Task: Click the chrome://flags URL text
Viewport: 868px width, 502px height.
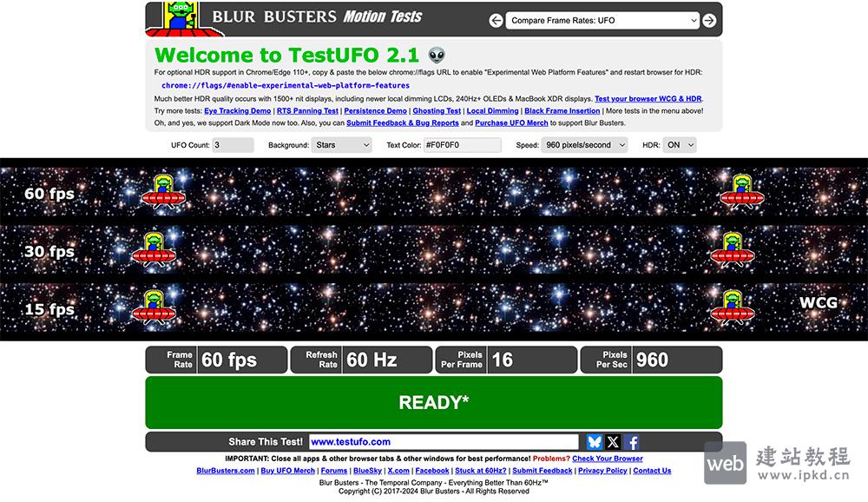Action: tap(286, 85)
